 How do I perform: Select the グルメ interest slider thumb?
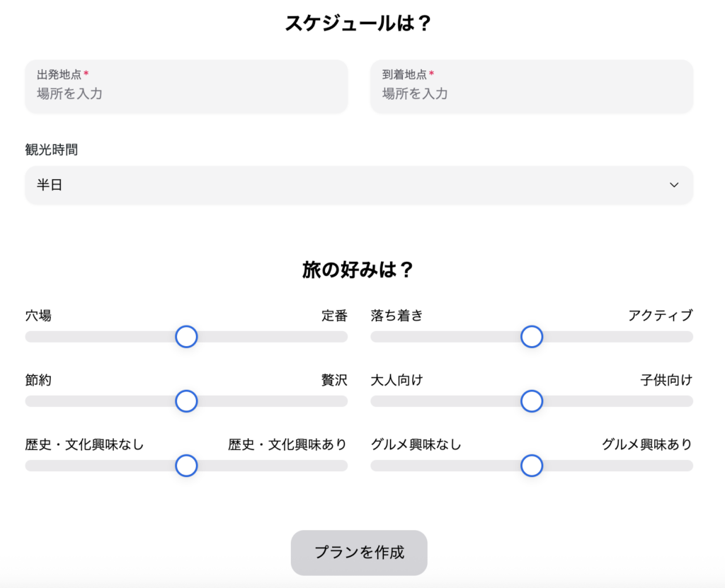pyautogui.click(x=532, y=466)
